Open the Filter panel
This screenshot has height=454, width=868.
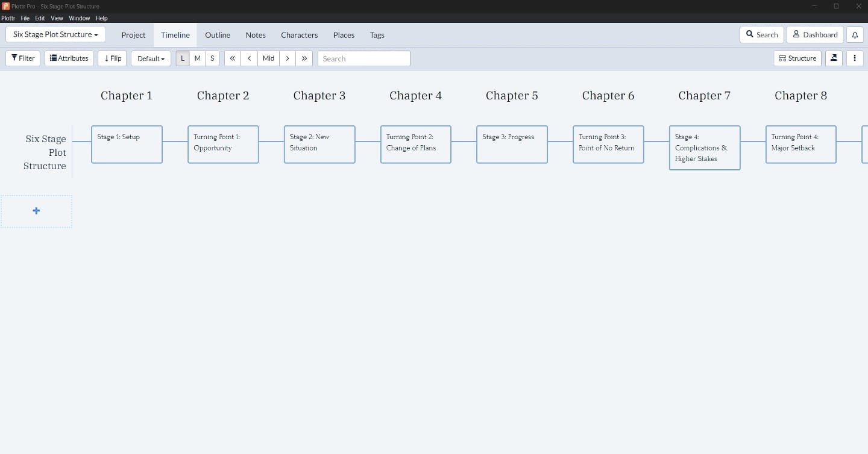[x=22, y=58]
